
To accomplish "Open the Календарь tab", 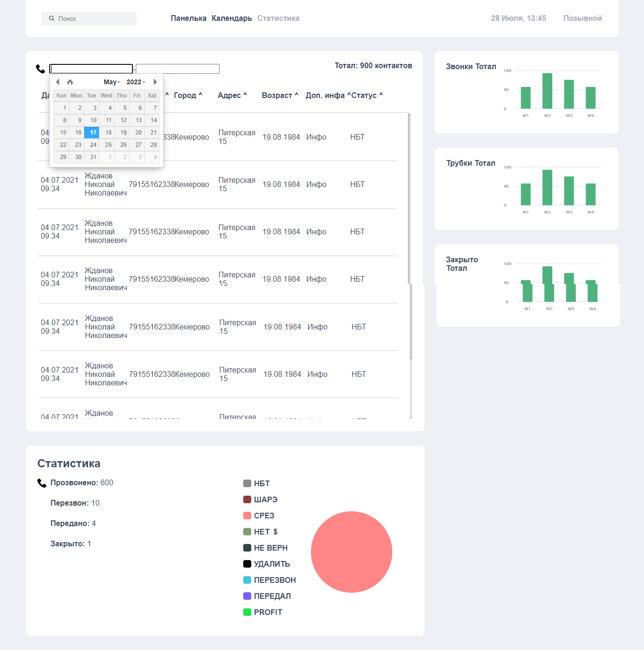I will (x=232, y=18).
